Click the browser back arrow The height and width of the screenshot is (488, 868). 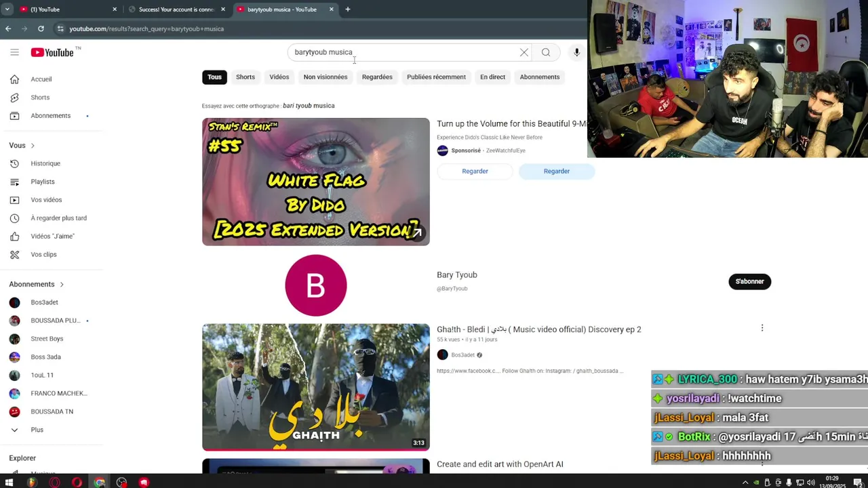[8, 28]
